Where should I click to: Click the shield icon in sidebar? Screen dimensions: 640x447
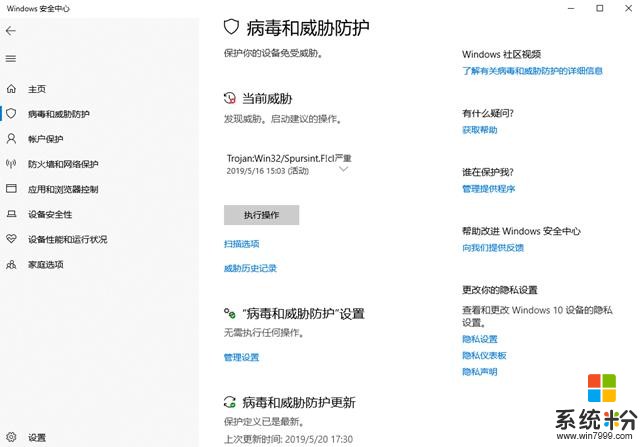point(11,113)
